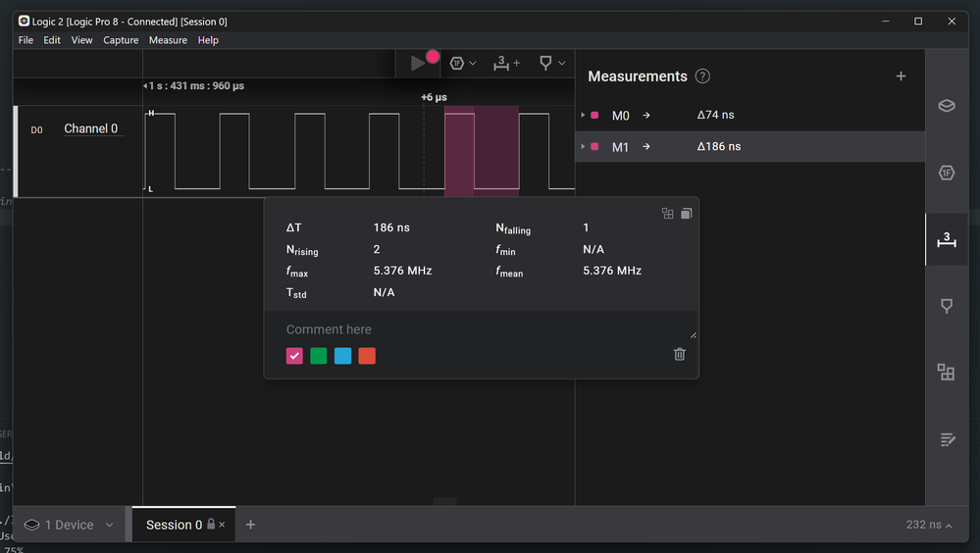The height and width of the screenshot is (553, 980).
Task: Open the Measure menu
Action: coord(168,40)
